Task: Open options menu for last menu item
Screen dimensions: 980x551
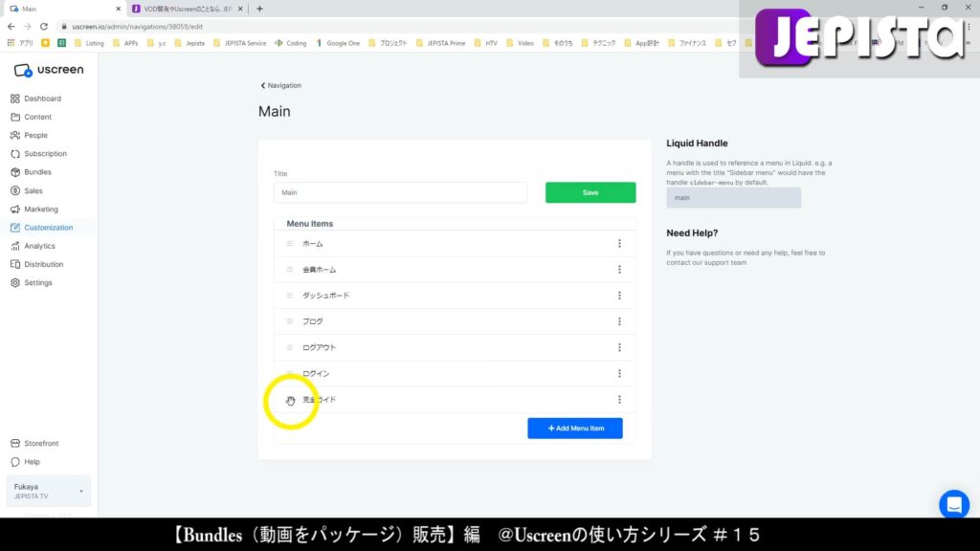Action: coord(619,399)
